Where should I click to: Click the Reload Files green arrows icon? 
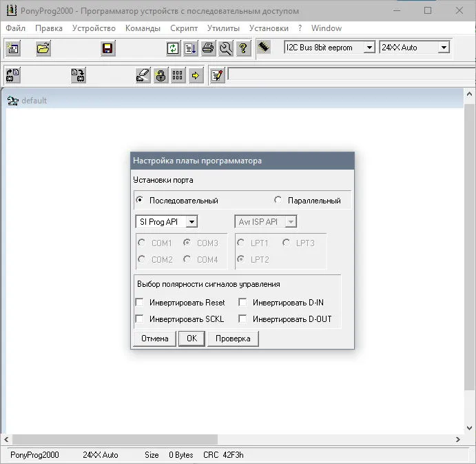pyautogui.click(x=173, y=48)
